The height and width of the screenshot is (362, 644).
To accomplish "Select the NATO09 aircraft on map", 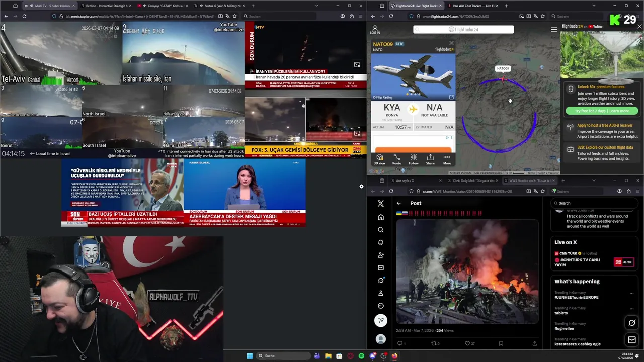I will tap(503, 79).
